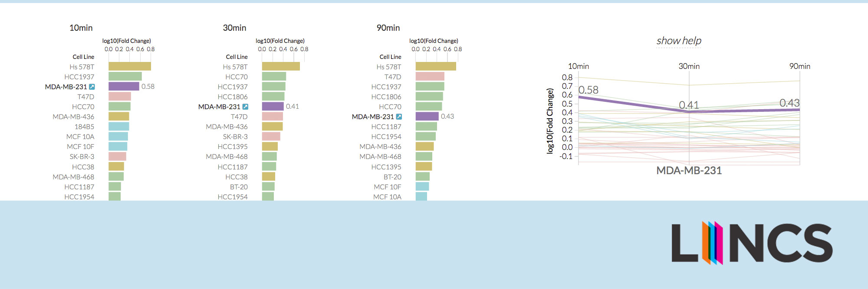Screen dimensions: 868x289
Task: Click purple MDA-MB-231 bar in 10min chart
Action: tap(124, 86)
